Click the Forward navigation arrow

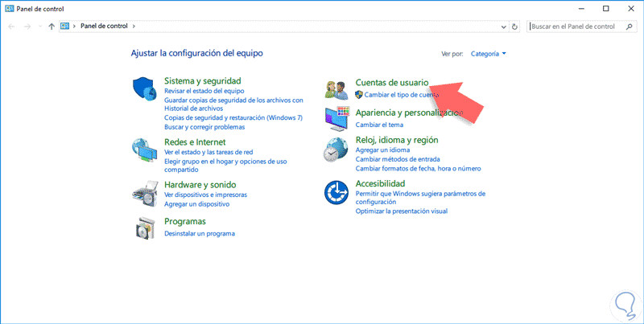click(27, 27)
